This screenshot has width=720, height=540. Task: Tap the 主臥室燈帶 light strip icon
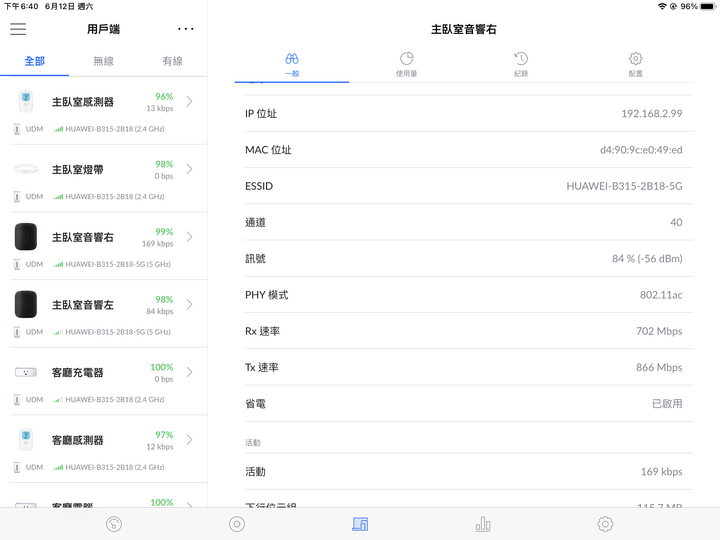coord(26,169)
